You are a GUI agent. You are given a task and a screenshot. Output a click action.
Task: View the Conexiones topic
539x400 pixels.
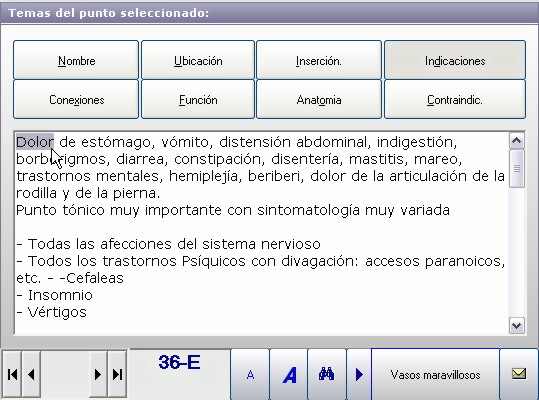pyautogui.click(x=76, y=100)
